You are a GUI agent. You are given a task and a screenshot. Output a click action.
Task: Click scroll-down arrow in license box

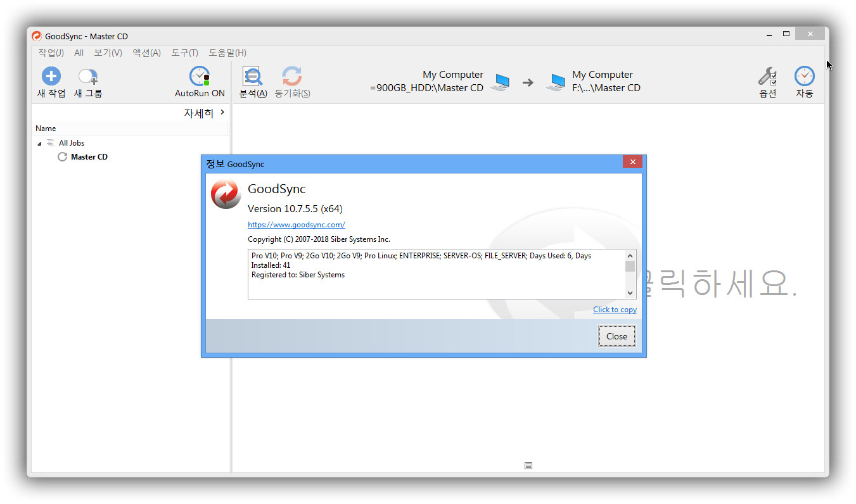[x=630, y=293]
